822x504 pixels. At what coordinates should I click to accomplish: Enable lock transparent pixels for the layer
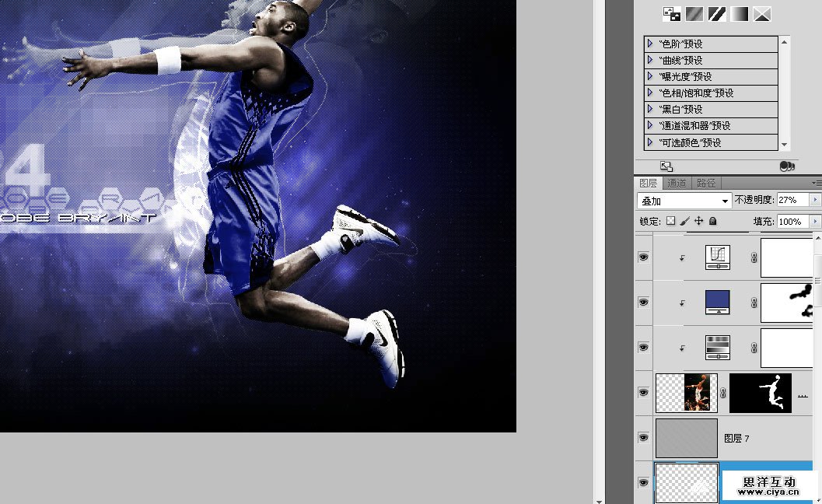(670, 222)
